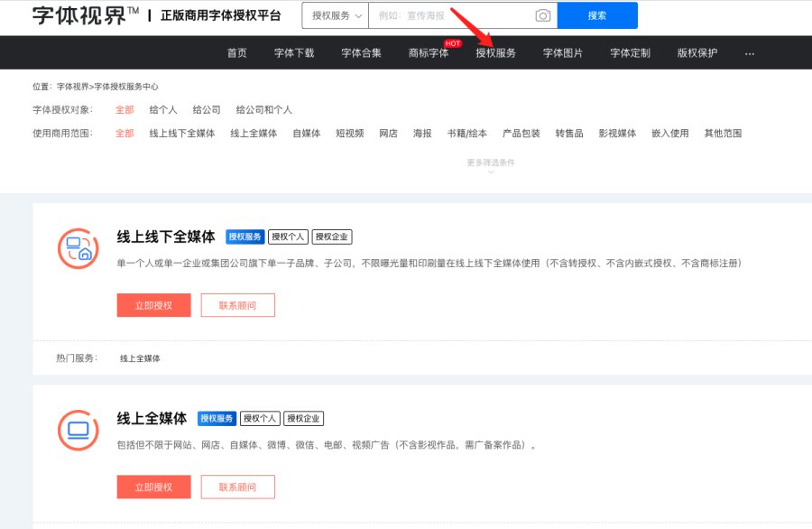Screen dimensions: 812x529
Task: Expand 更多筛选条件 filter options
Action: click(490, 165)
